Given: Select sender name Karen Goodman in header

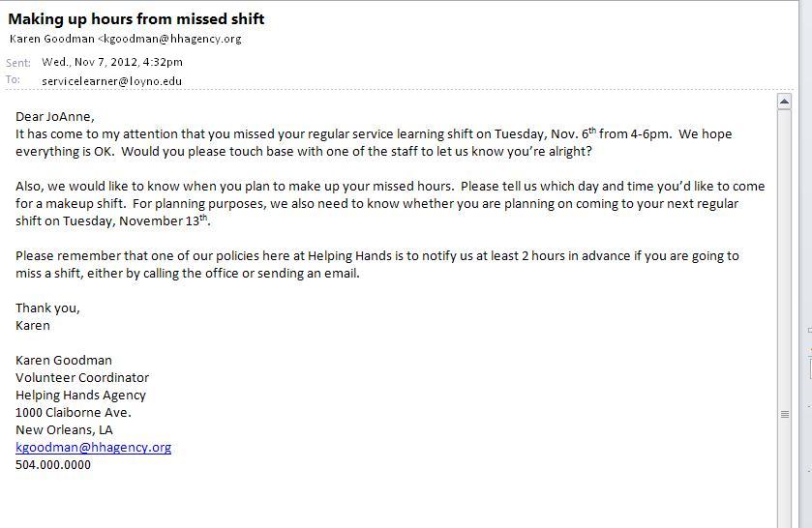Looking at the screenshot, I should [51, 39].
